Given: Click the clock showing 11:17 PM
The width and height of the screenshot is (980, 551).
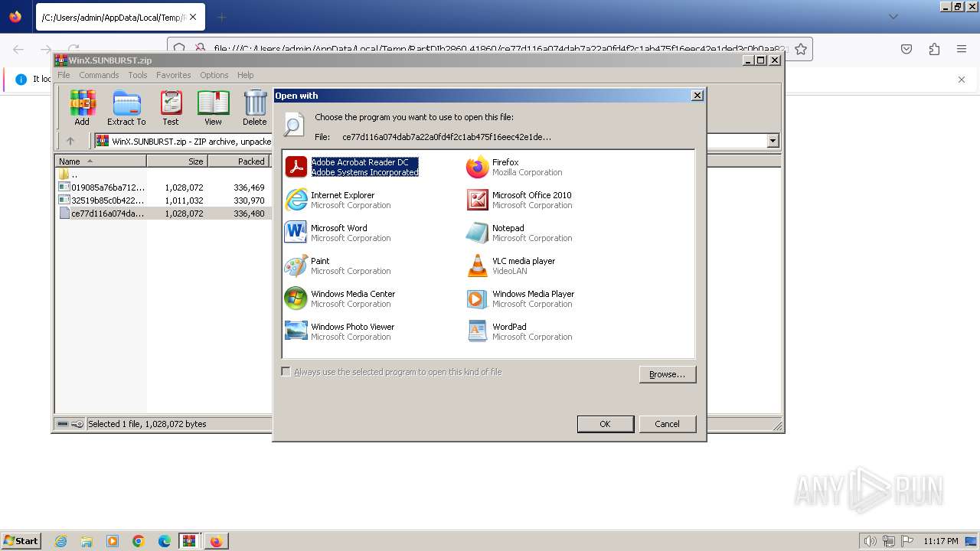Looking at the screenshot, I should click(x=941, y=541).
